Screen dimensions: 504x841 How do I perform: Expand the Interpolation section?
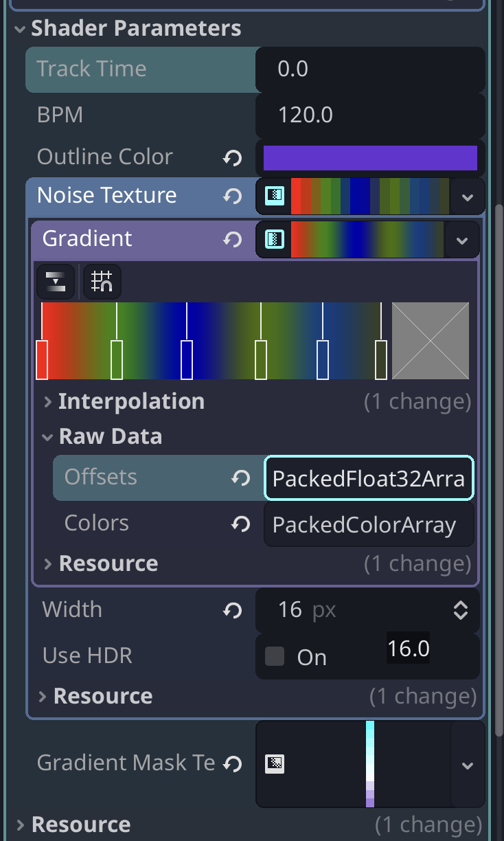pos(47,401)
